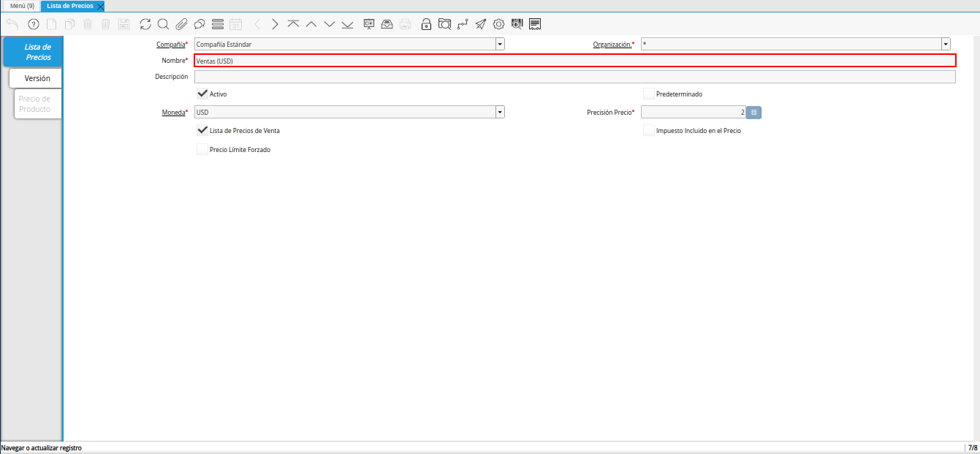Expand the Organización dropdown arrow

click(x=946, y=45)
